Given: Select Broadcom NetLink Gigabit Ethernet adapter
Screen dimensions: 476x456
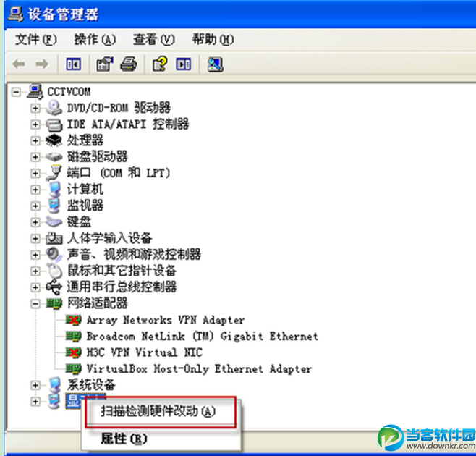Looking at the screenshot, I should tap(202, 337).
